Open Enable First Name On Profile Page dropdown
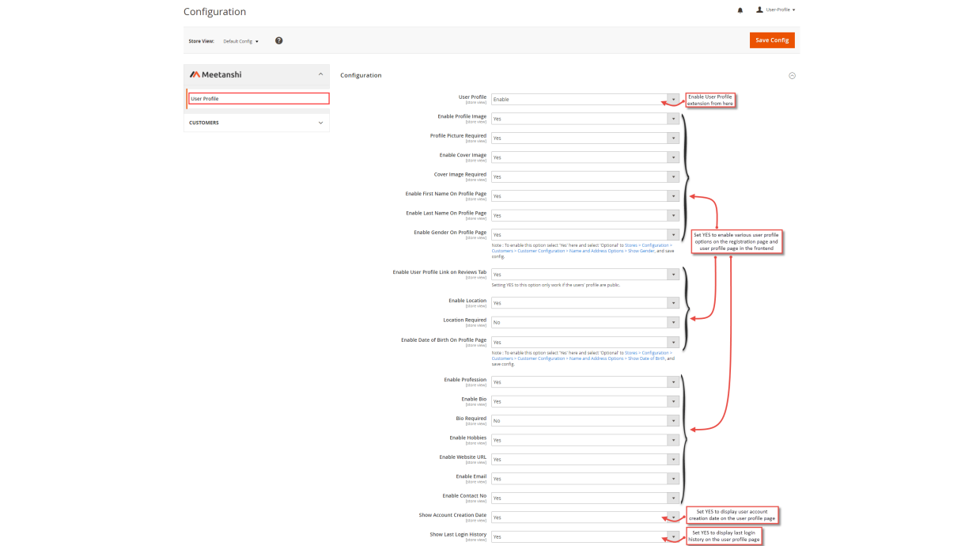The height and width of the screenshot is (546, 980). 585,195
